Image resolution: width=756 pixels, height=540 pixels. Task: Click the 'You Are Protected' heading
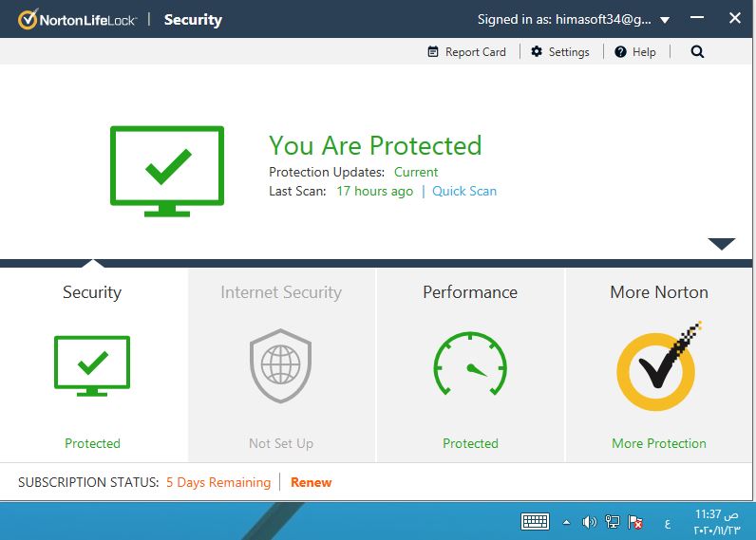(x=375, y=145)
